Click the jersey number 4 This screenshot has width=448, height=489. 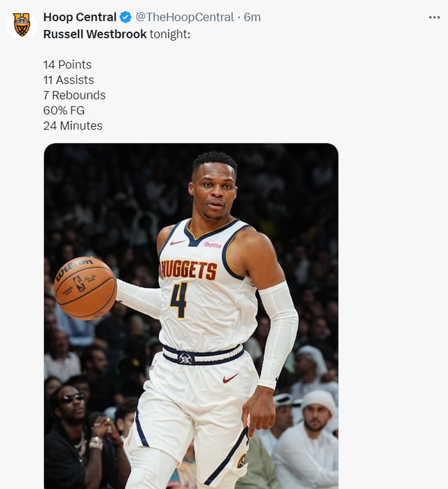[179, 300]
